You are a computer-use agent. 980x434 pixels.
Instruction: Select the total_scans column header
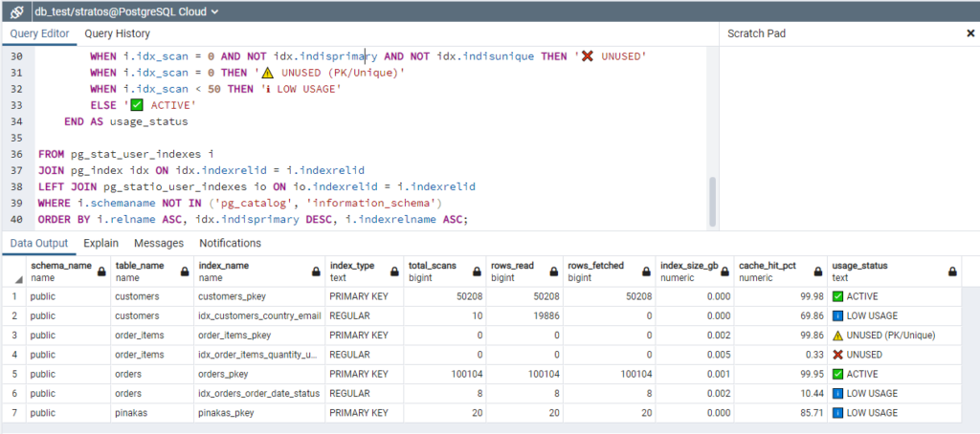pyautogui.click(x=444, y=271)
